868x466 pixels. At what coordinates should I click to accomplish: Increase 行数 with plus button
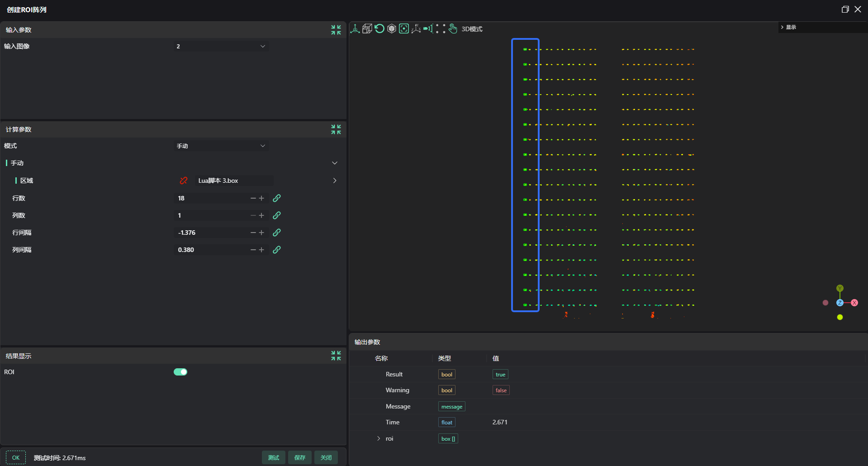coord(261,198)
